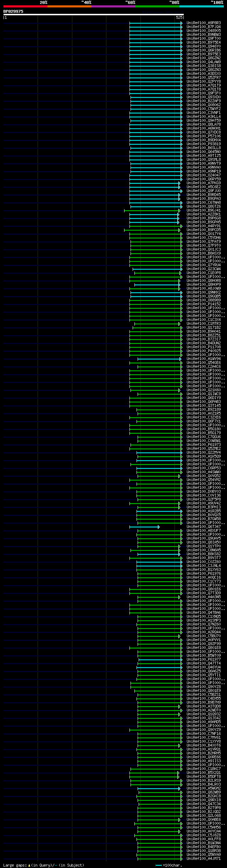Click the UniRef100_P61973 label
The image size is (227, 868).
pyautogui.click(x=204, y=445)
